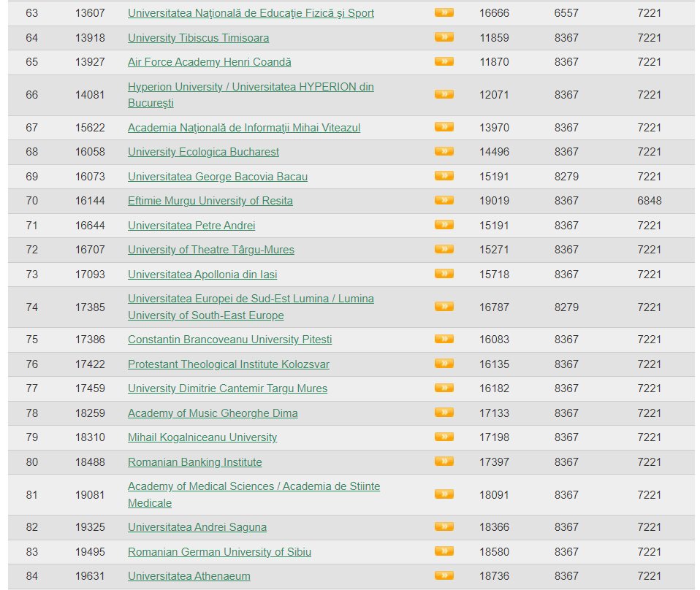Visit Academy of Medical Sciences link
This screenshot has width=700, height=590.
(254, 494)
